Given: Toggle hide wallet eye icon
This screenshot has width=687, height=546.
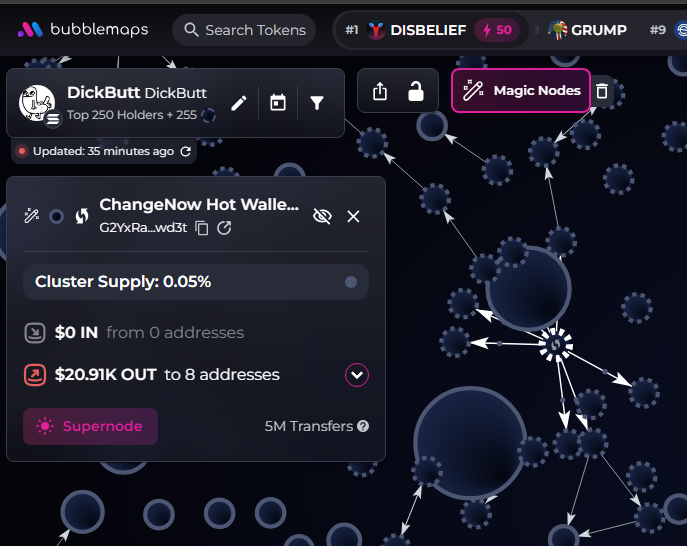Looking at the screenshot, I should (322, 216).
